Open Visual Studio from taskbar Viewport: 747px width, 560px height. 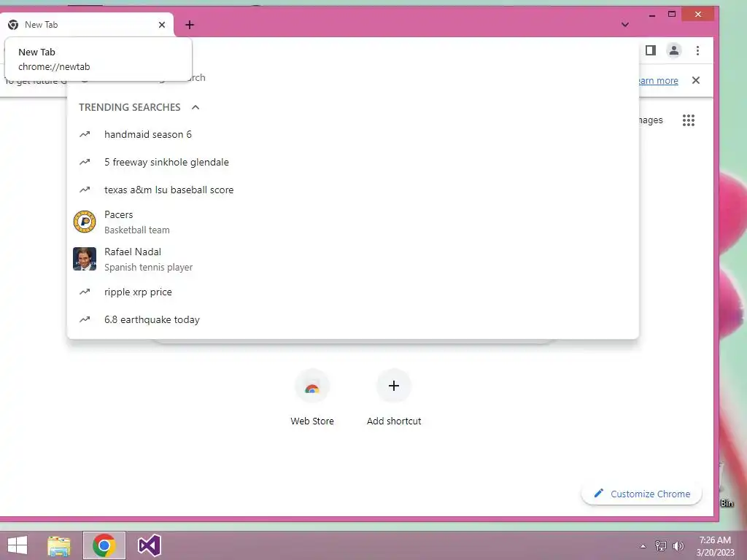149,545
